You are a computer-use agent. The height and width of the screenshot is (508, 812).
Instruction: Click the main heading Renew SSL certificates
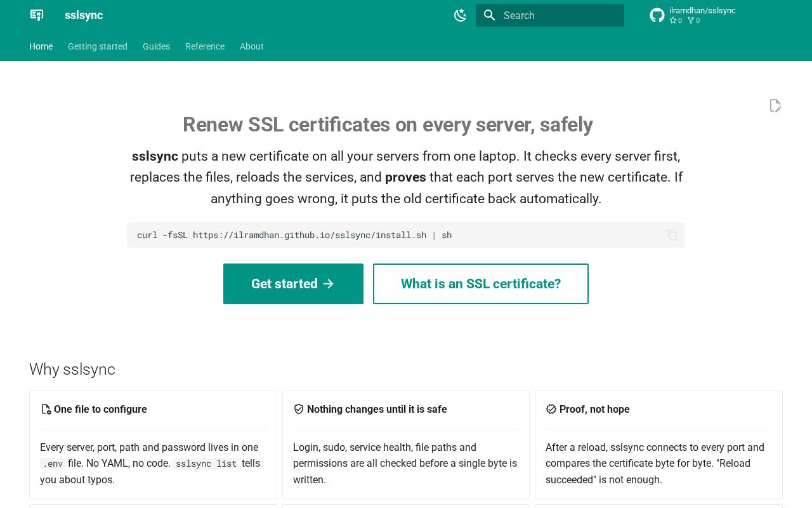(x=388, y=124)
